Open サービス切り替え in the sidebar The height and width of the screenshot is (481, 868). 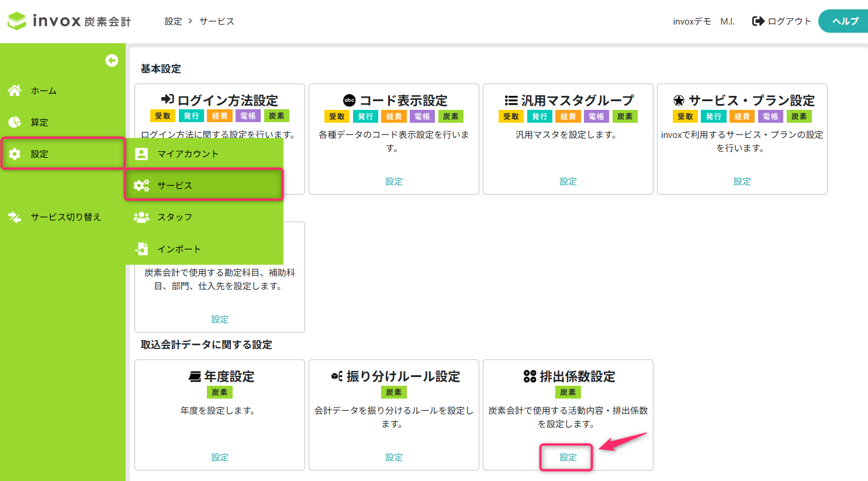(66, 217)
